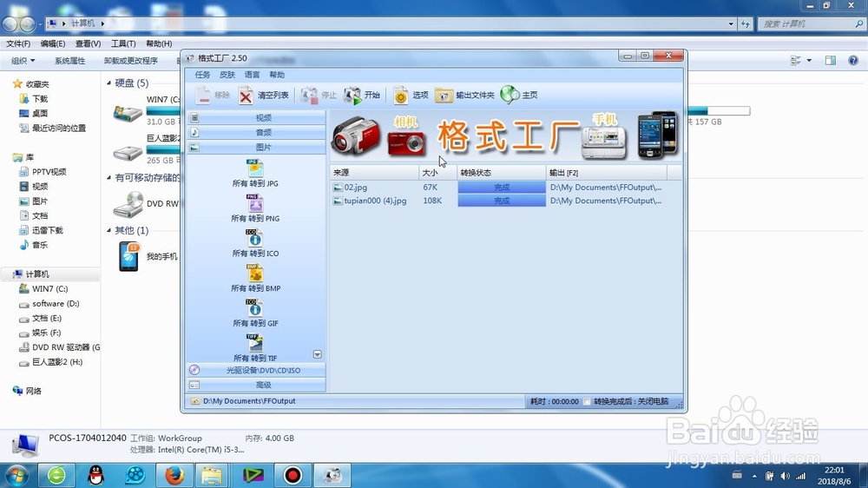Click Explorer back navigation button
Viewport: 868px width, 488px height.
click(x=10, y=23)
